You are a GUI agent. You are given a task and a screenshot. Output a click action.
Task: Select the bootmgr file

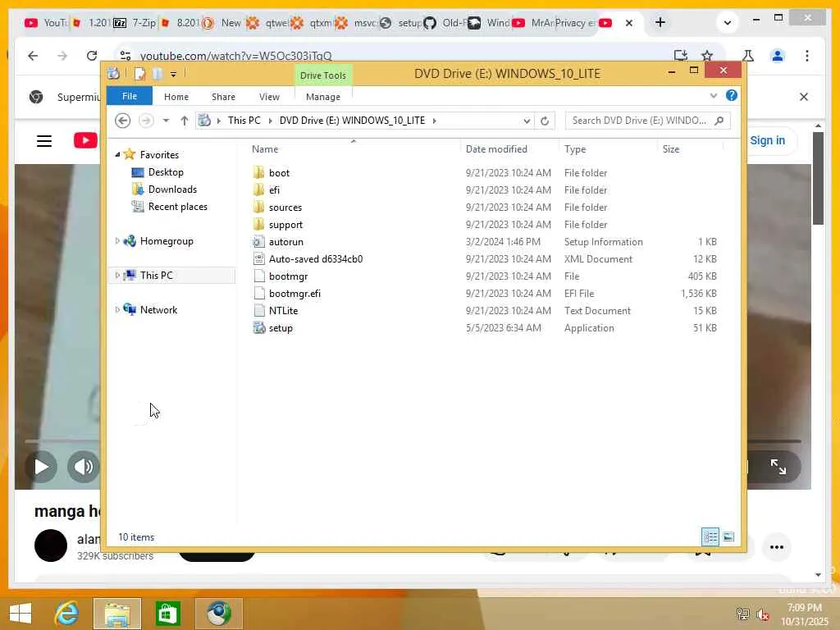[x=288, y=276]
